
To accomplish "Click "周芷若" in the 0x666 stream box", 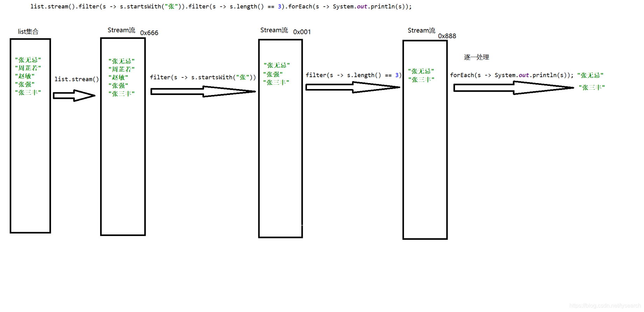I will (x=121, y=69).
